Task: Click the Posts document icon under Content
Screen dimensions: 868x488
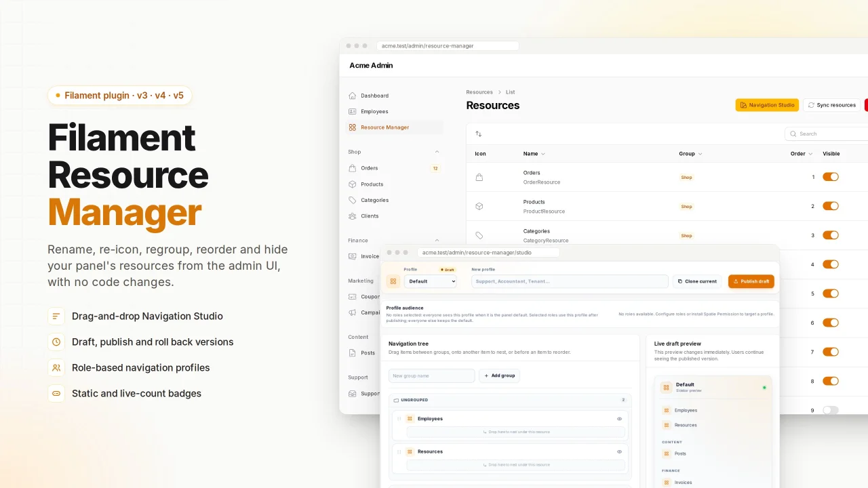Action: click(352, 353)
